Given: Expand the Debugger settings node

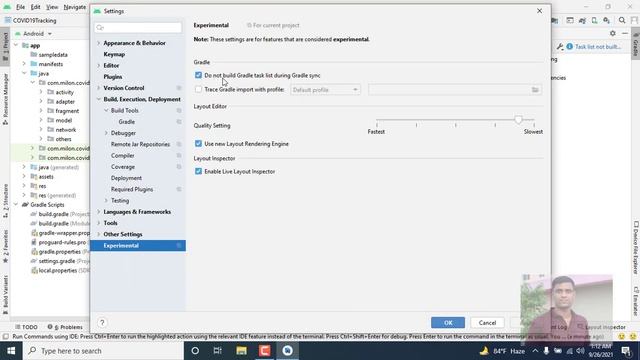Looking at the screenshot, I should pos(106,133).
